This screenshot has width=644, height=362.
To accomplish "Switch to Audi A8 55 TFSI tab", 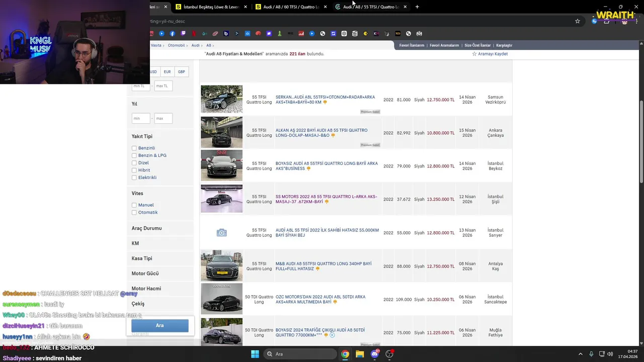I will (x=371, y=7).
